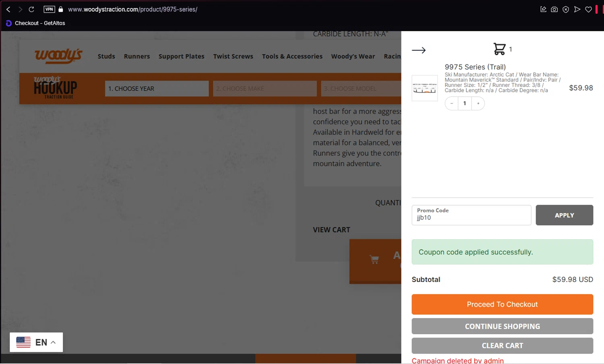The height and width of the screenshot is (364, 604).
Task: Open the Studs menu
Action: 106,56
